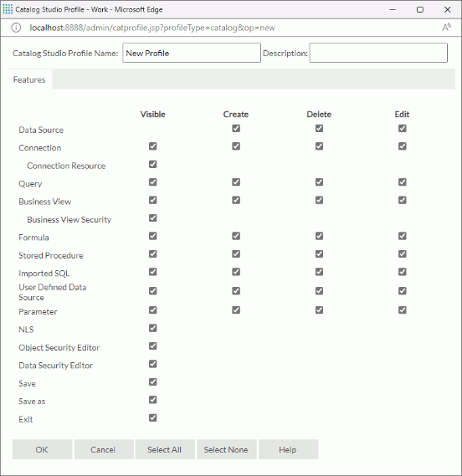This screenshot has width=462, height=476.
Task: Click the Select None button
Action: pyautogui.click(x=226, y=449)
